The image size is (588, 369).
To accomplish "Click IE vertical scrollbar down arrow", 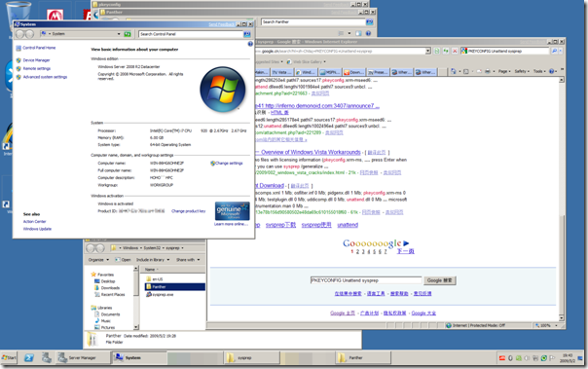I will click(x=562, y=318).
